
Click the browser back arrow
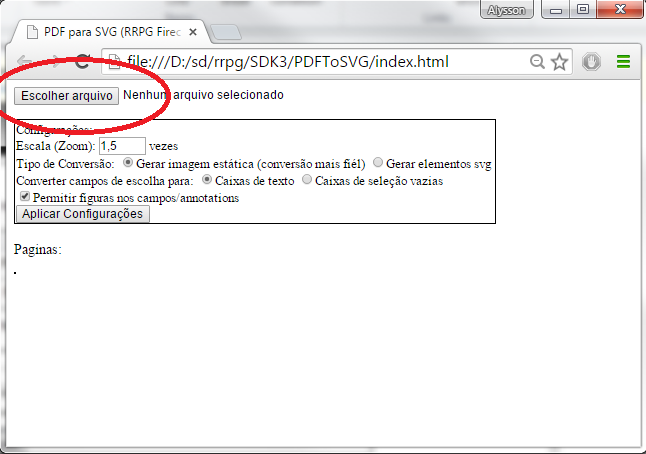coord(25,62)
